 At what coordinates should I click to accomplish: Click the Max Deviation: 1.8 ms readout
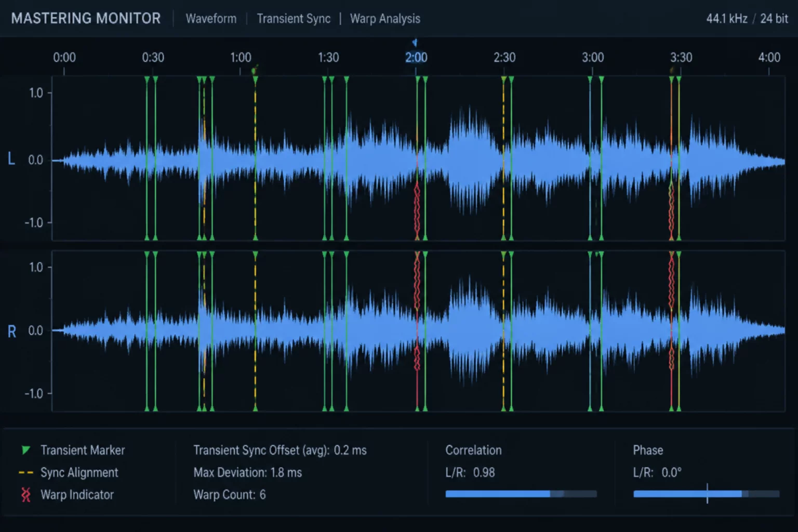point(247,472)
